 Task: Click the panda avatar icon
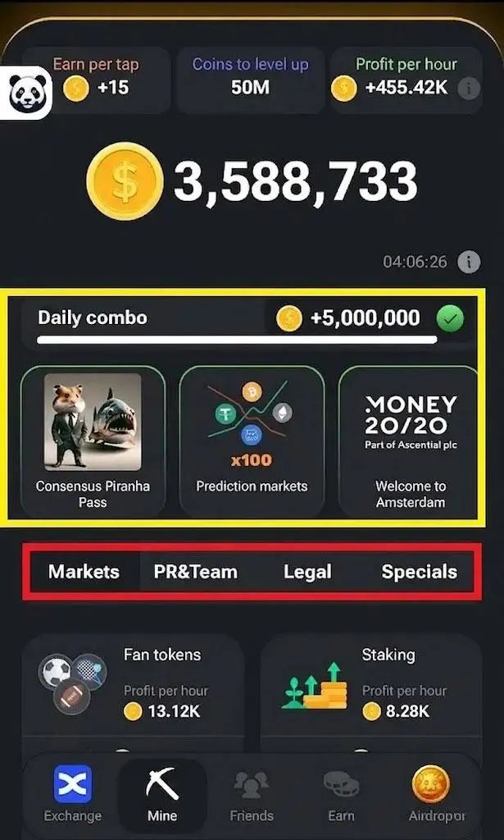27,94
